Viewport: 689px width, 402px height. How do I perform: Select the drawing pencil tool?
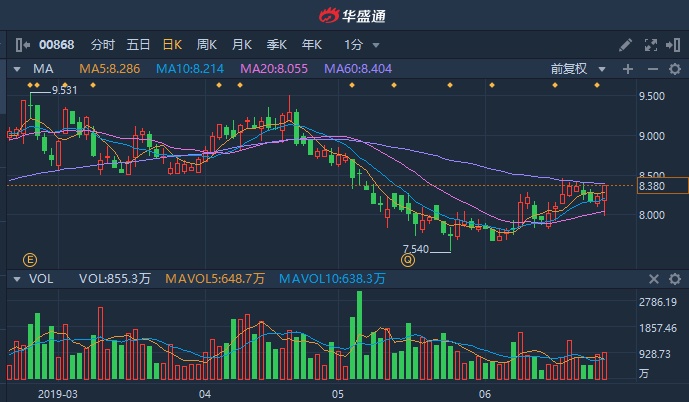(x=625, y=45)
